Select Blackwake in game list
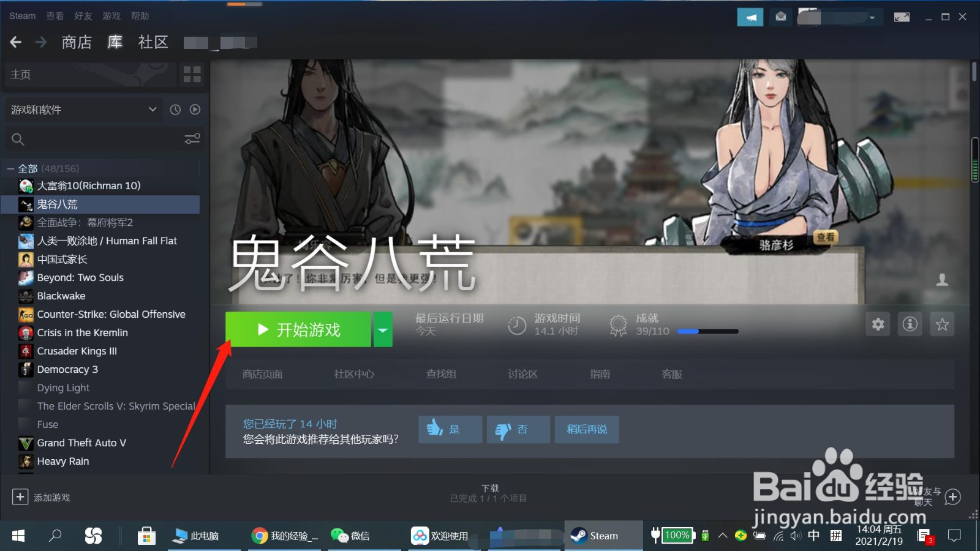The height and width of the screenshot is (551, 980). [61, 296]
